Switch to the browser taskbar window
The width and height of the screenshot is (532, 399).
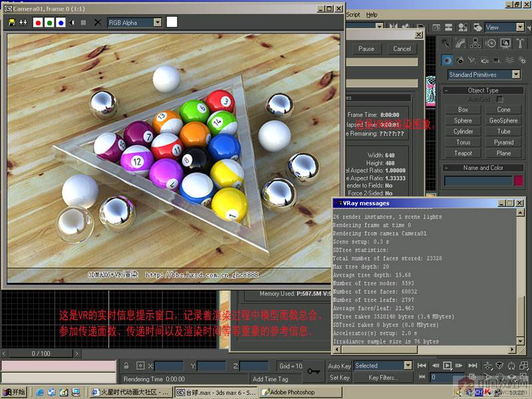pyautogui.click(x=132, y=392)
